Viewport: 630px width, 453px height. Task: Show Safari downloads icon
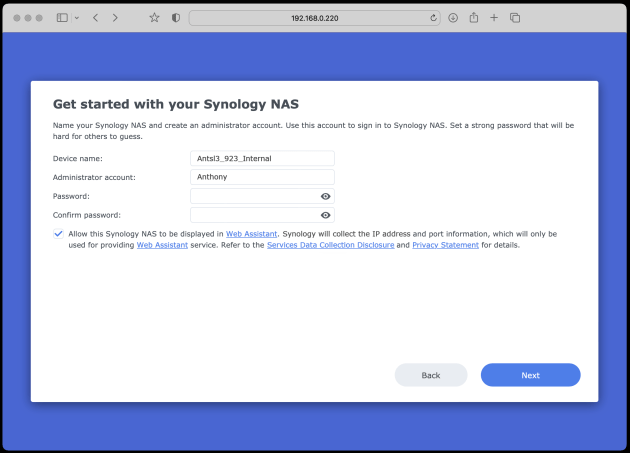(x=453, y=18)
